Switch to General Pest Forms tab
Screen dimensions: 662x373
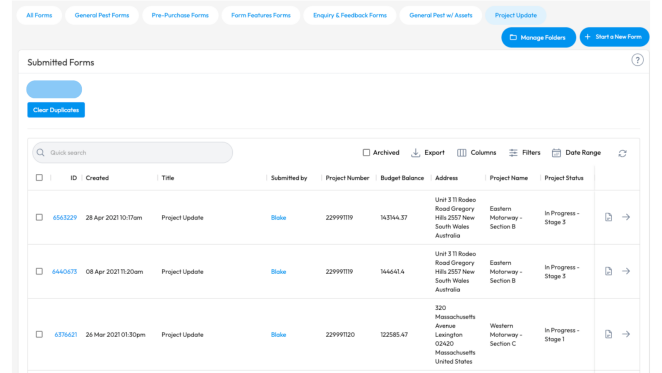pos(102,15)
